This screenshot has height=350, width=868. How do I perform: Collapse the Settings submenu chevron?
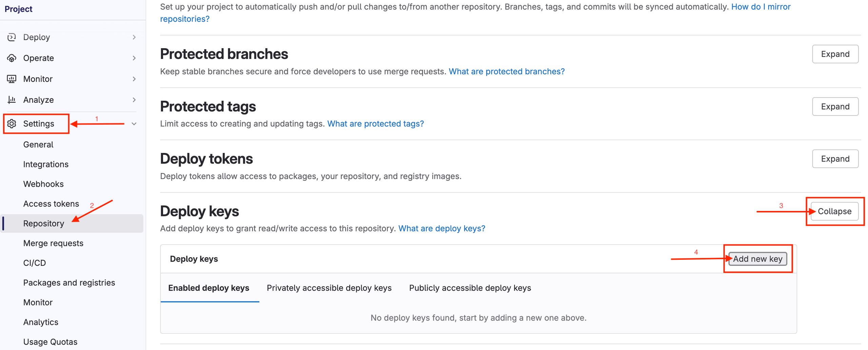(134, 123)
